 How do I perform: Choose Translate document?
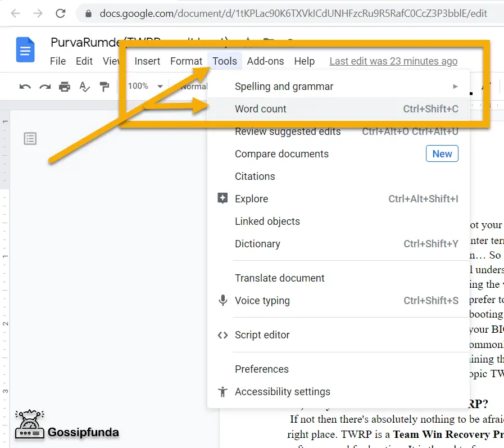coord(339,278)
